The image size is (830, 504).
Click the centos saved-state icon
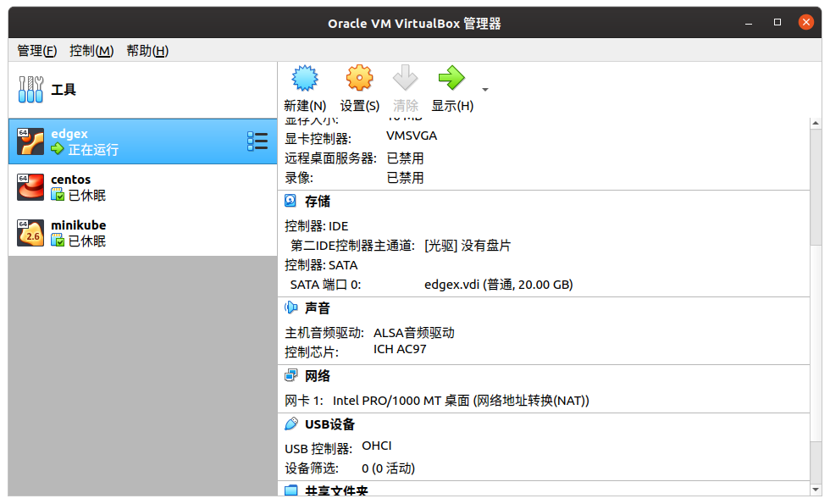pyautogui.click(x=58, y=195)
